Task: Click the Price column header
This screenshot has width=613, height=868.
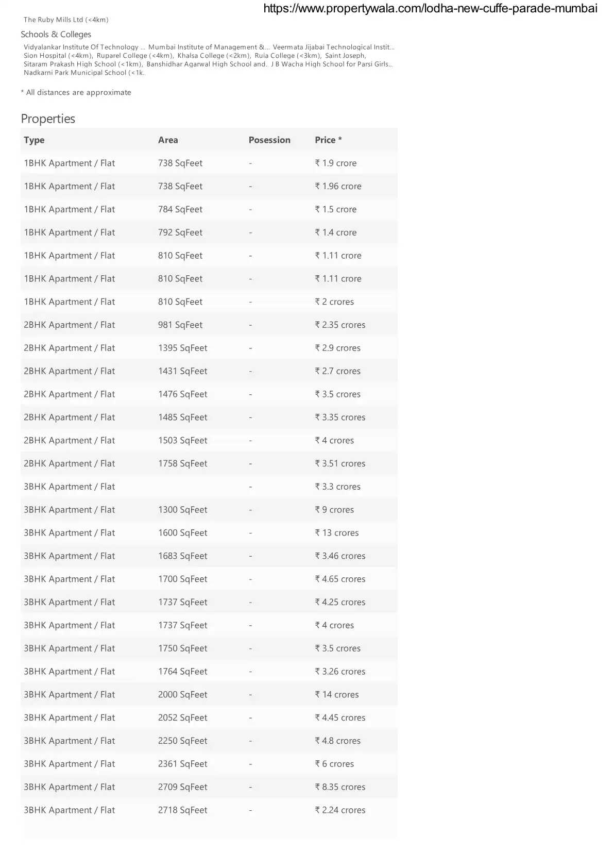Action: tap(328, 140)
